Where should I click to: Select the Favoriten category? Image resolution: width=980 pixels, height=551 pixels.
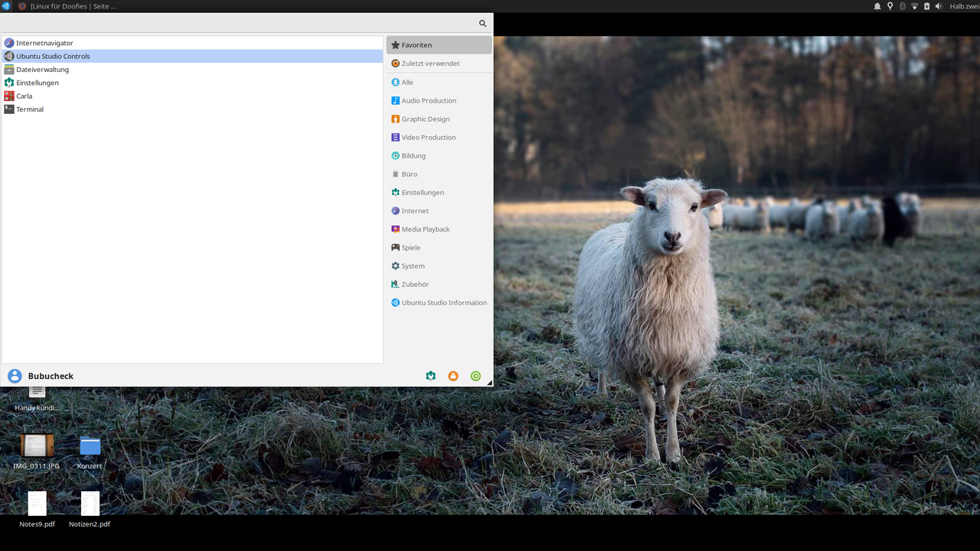pyautogui.click(x=439, y=45)
